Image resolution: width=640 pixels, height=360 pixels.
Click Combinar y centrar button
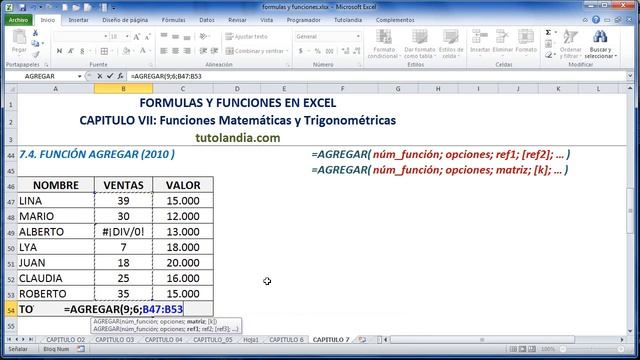(x=257, y=51)
